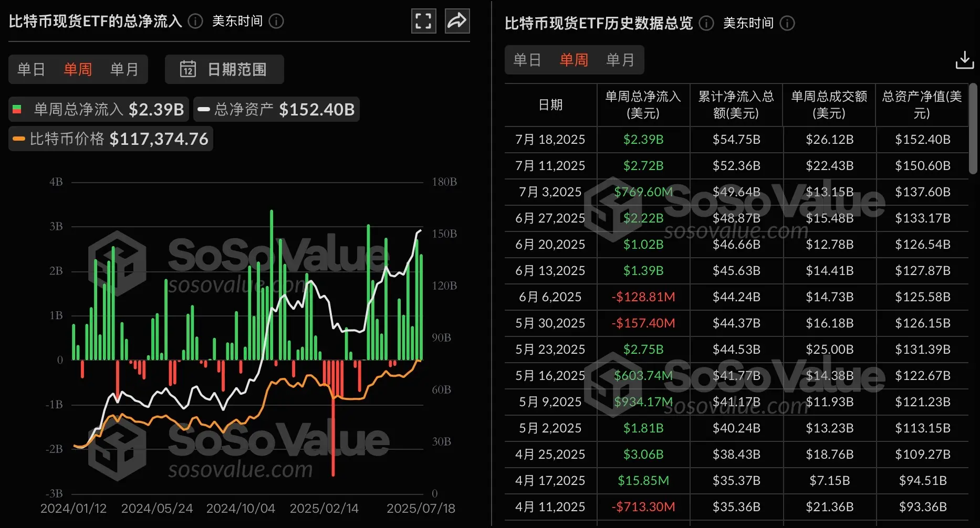Switch the history table to 单日 view
The image size is (980, 528).
pyautogui.click(x=527, y=60)
